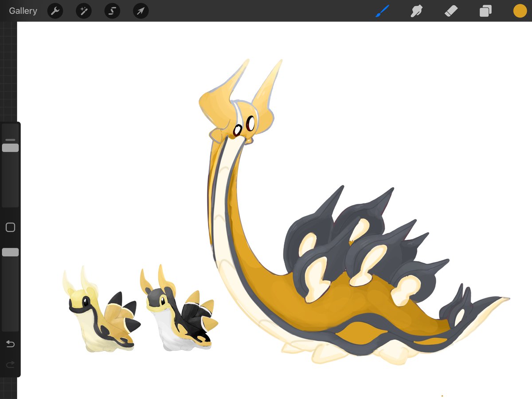This screenshot has height=399, width=532.
Task: Click the brush size slider handle
Action: coord(10,148)
